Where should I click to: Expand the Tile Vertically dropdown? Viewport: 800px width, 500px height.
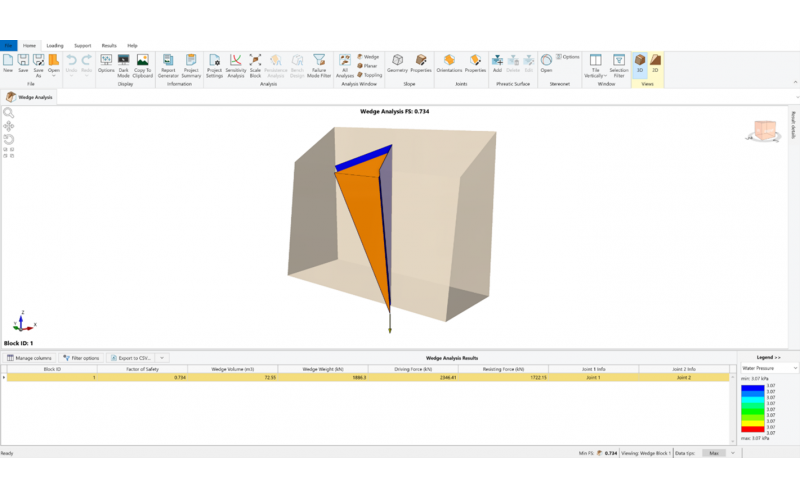[594, 72]
